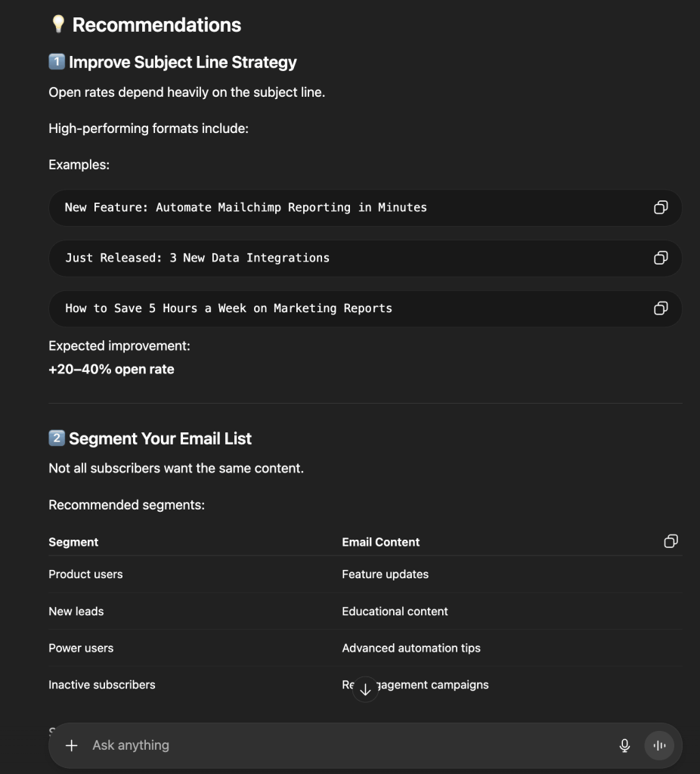The image size is (700, 774).
Task: Focus the "Ask anything" message field
Action: 340,745
